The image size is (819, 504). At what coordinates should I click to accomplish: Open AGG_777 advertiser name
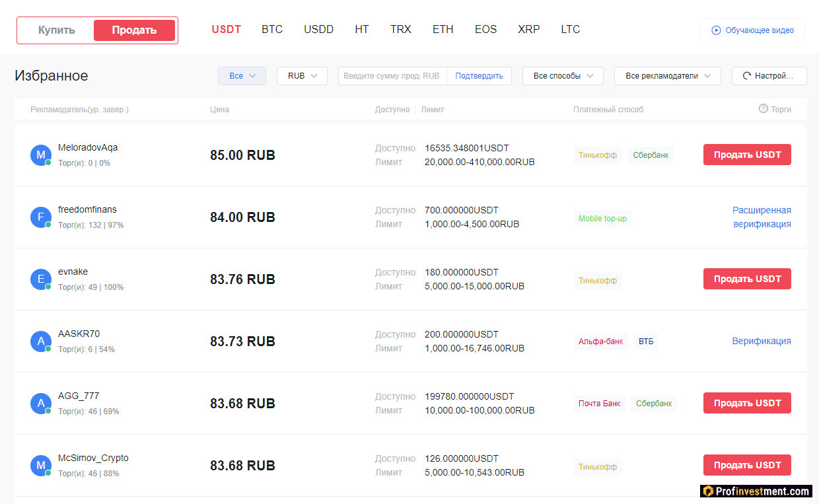[79, 396]
